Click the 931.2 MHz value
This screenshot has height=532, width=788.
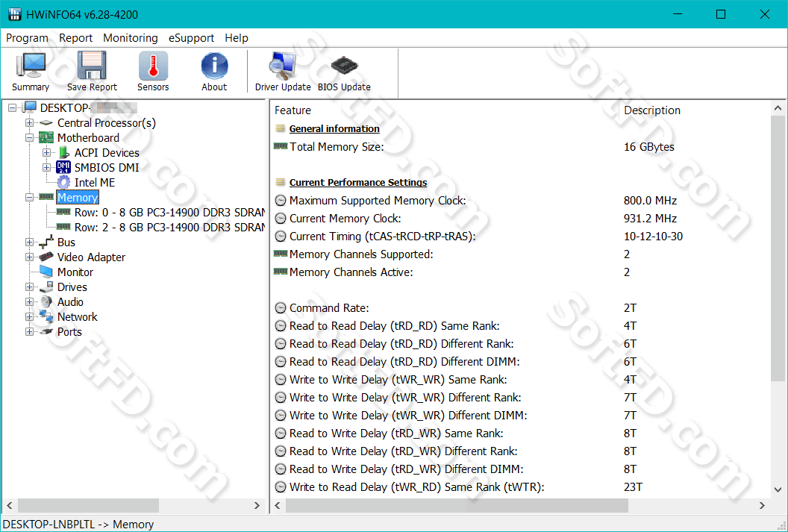pyautogui.click(x=650, y=219)
